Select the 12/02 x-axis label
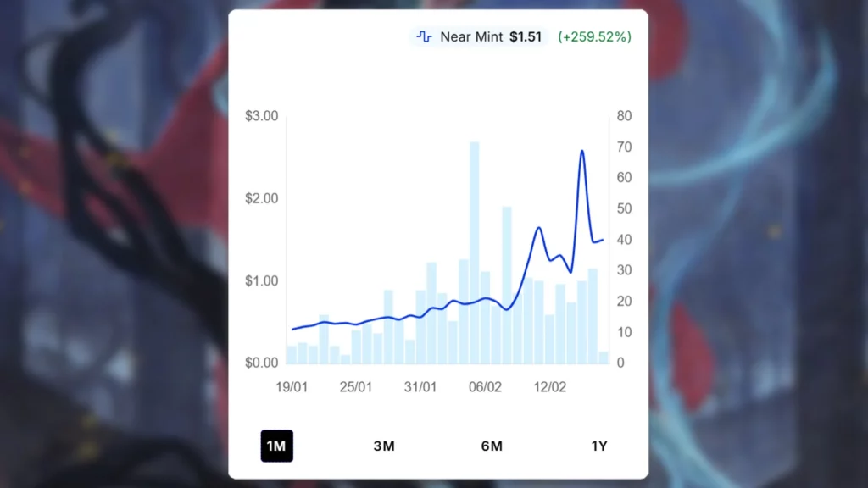The image size is (868, 488). 549,385
